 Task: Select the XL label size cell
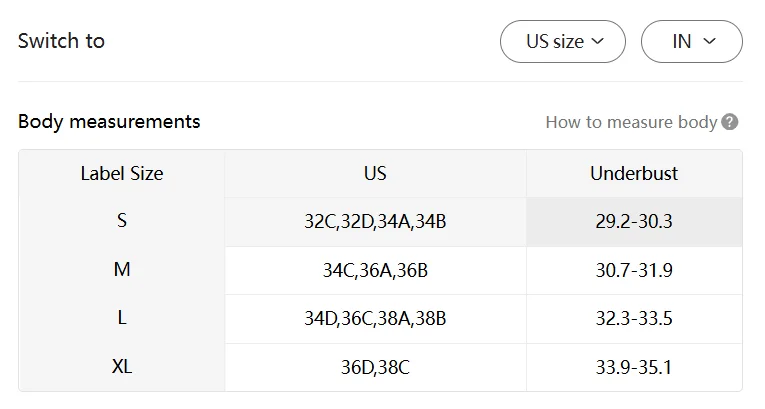pyautogui.click(x=122, y=367)
